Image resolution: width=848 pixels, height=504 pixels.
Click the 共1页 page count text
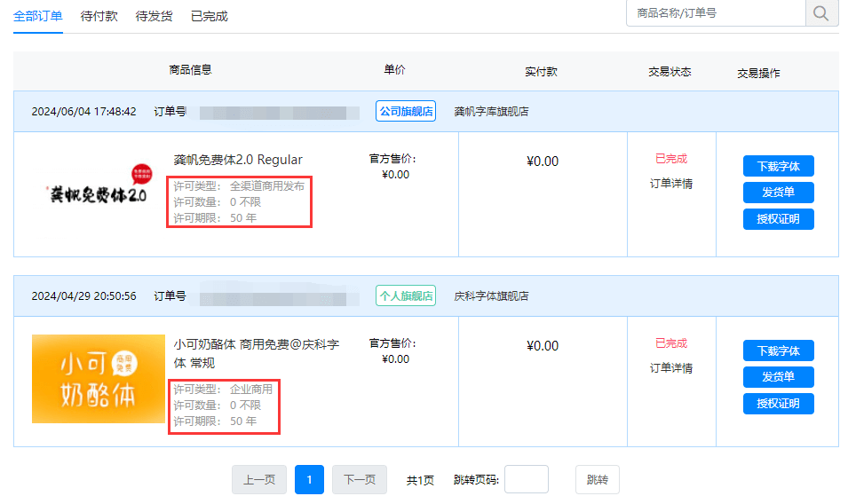click(x=420, y=480)
